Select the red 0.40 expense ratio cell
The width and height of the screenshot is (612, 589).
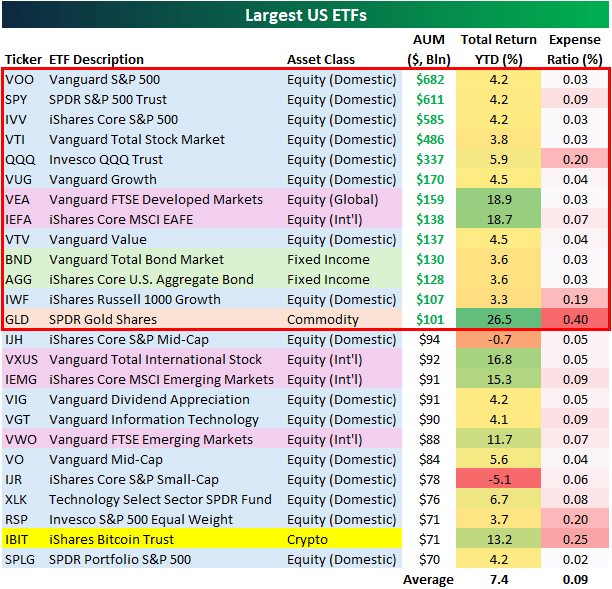pyautogui.click(x=575, y=319)
